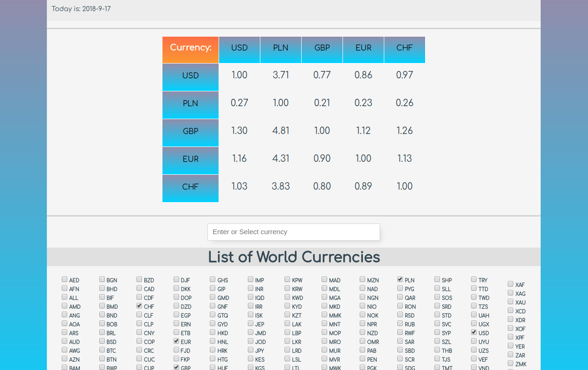
Task: Click the EUR column header
Action: [363, 50]
